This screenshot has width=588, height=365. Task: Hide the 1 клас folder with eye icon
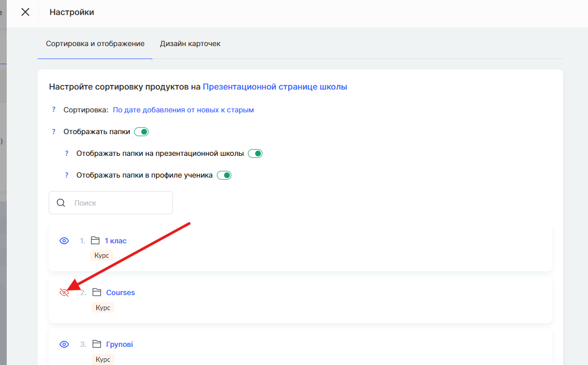click(64, 241)
